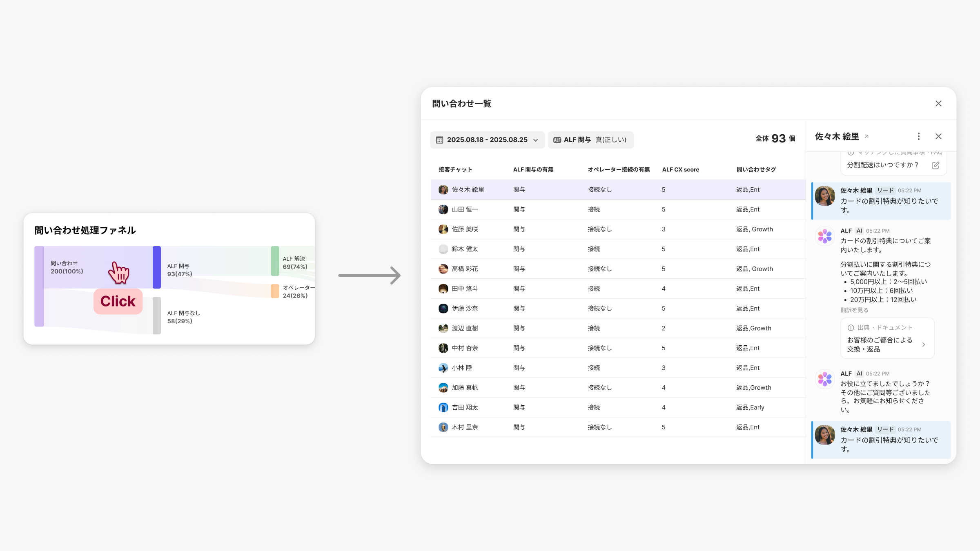Viewport: 980px width, 551px height.
Task: Click the green ALF 解決 funnel bar
Action: [x=275, y=261]
